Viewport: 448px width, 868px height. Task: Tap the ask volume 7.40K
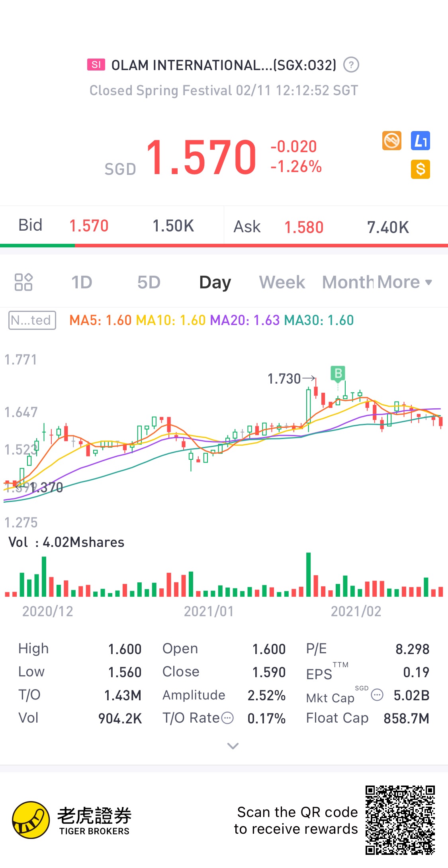tap(388, 227)
